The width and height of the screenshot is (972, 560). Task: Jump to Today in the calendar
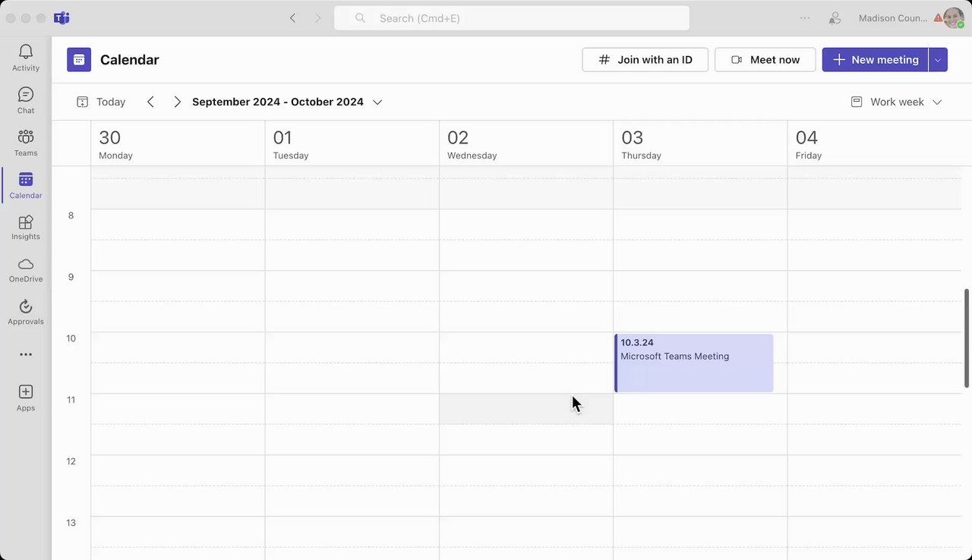101,102
